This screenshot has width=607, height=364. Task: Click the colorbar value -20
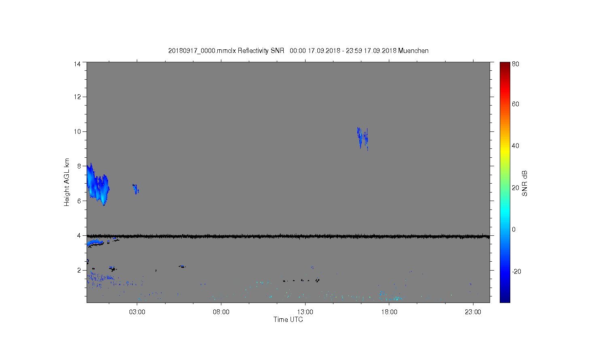tap(517, 271)
